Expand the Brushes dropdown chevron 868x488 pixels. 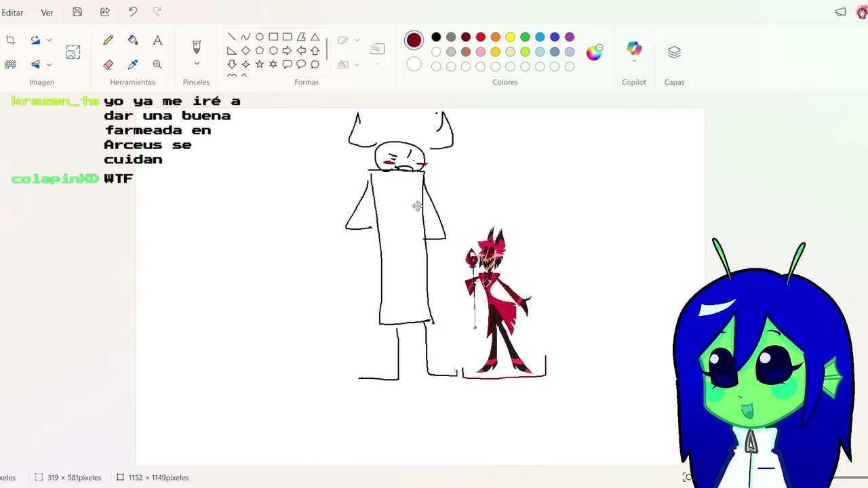point(197,64)
